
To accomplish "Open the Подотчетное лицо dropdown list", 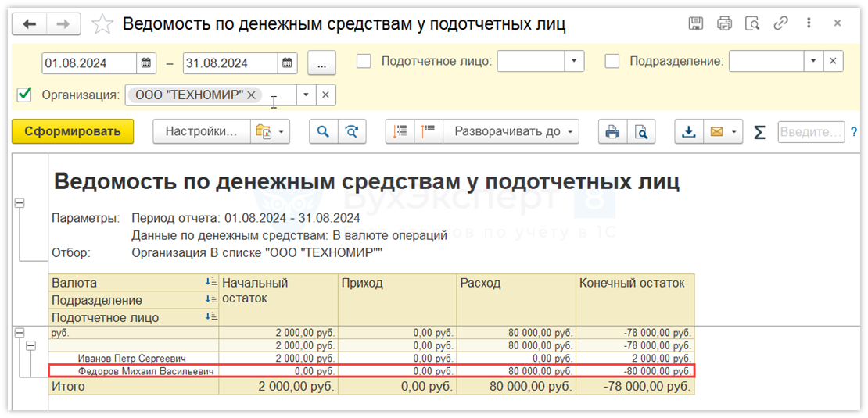I will (x=574, y=62).
